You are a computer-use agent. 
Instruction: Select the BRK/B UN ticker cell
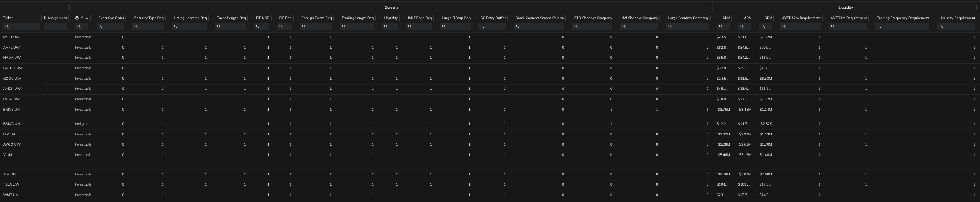[11, 109]
